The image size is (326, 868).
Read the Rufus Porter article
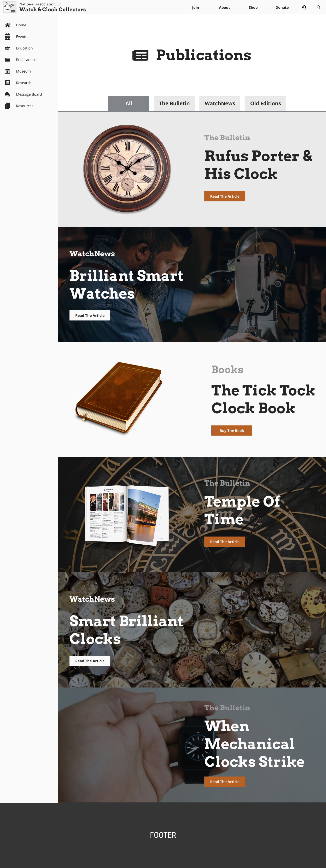point(225,196)
